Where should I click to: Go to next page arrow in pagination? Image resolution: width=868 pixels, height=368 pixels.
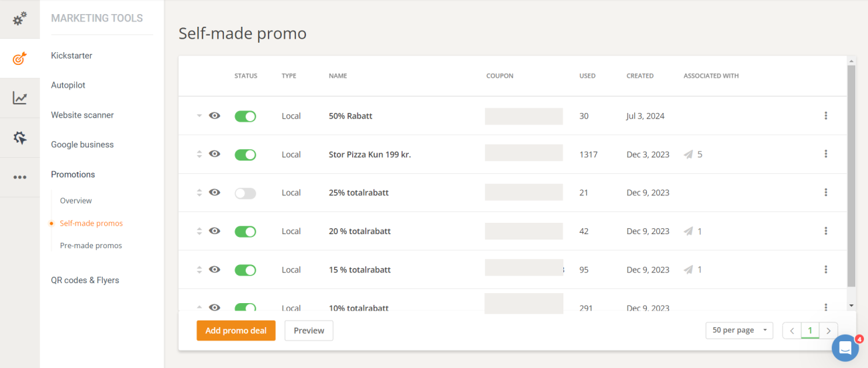tap(829, 331)
